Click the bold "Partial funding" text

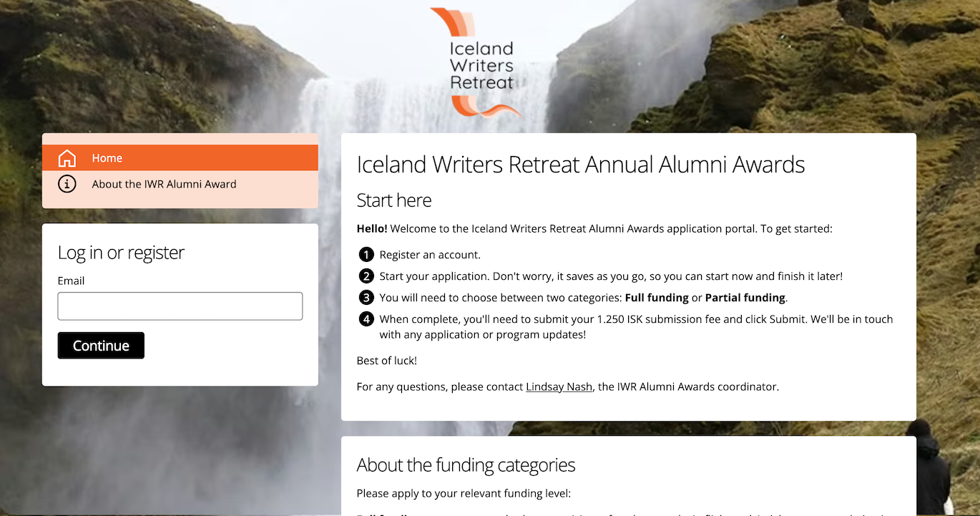[745, 298]
